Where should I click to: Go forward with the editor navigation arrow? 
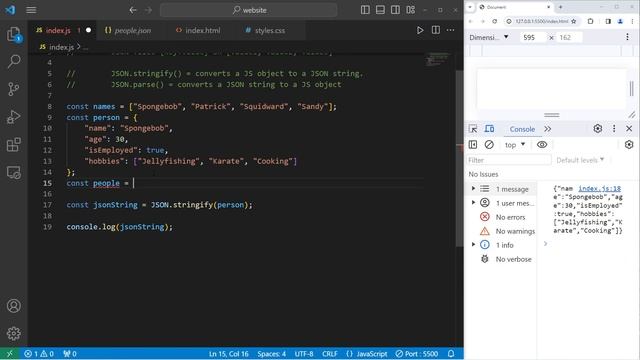(x=149, y=10)
